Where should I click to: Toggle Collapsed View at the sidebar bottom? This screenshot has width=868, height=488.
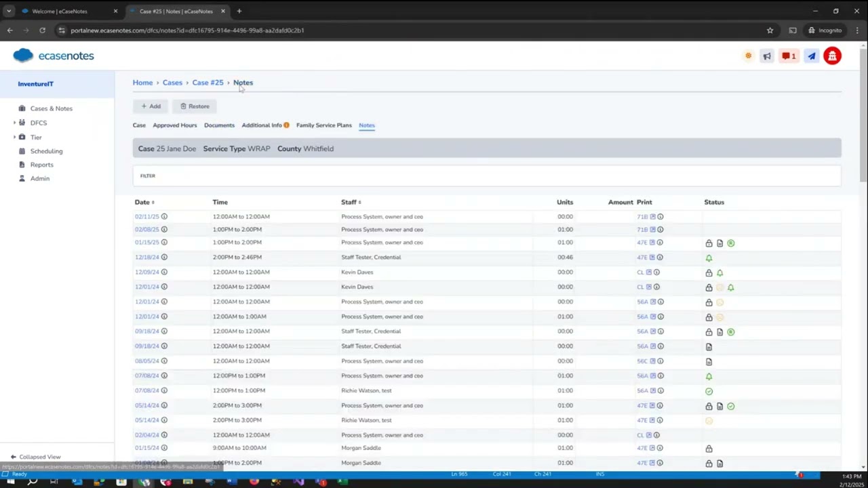click(35, 457)
